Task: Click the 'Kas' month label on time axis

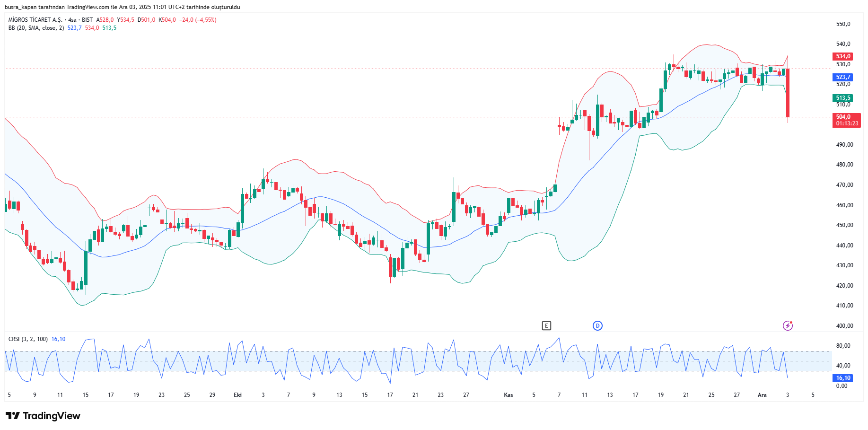Action: pos(509,395)
